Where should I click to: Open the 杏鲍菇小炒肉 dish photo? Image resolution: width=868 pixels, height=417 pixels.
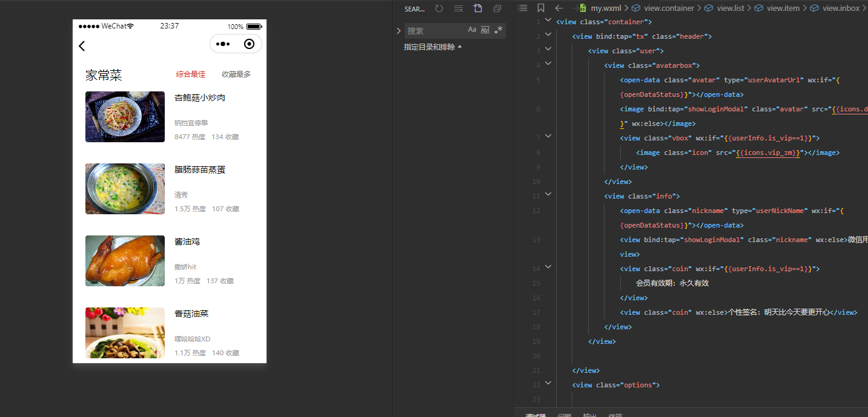point(125,117)
